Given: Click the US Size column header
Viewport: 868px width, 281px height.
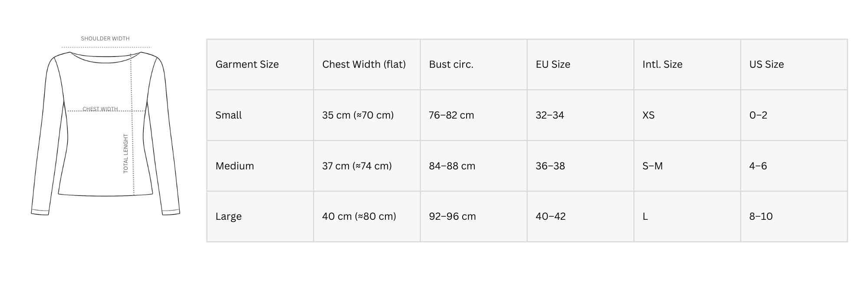Looking at the screenshot, I should (766, 64).
